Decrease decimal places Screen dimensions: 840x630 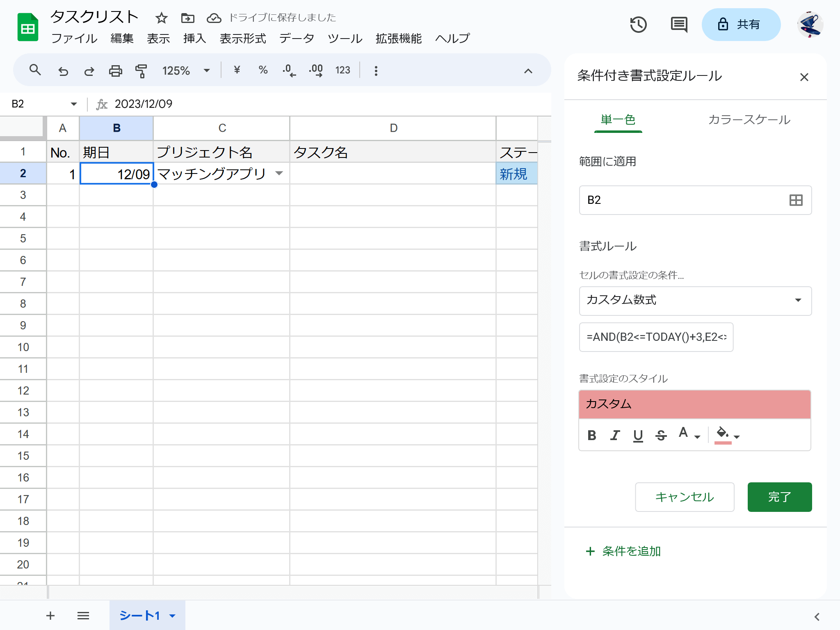coord(289,71)
